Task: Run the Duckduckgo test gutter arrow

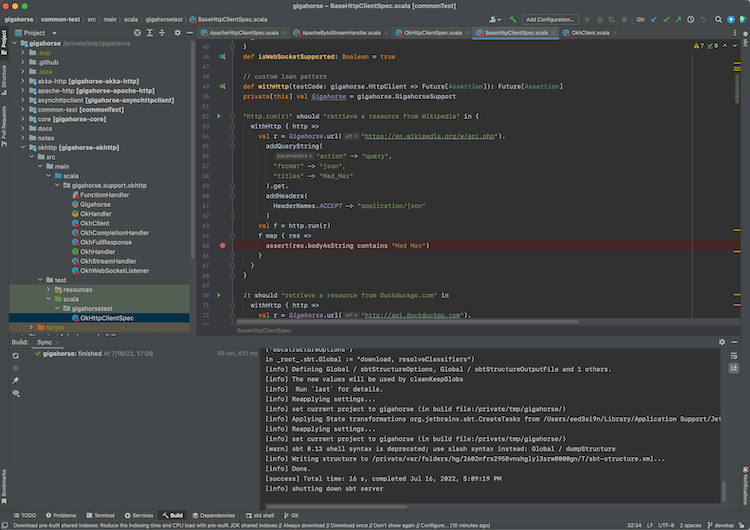Action: coord(219,295)
